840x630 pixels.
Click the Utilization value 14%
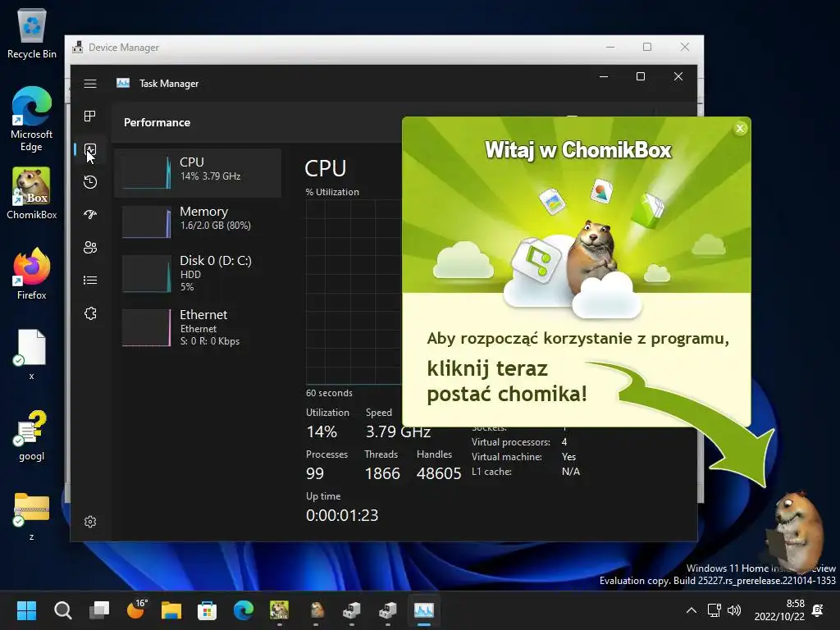click(322, 431)
